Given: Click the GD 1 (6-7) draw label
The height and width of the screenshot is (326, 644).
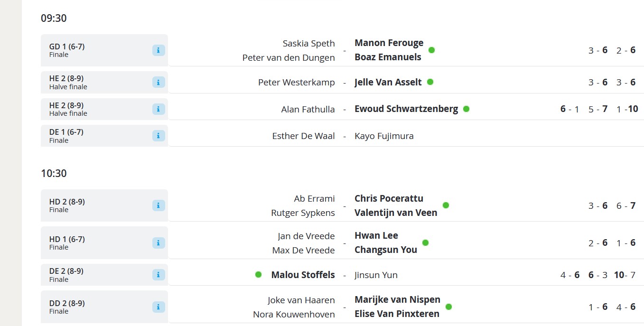Looking at the screenshot, I should coord(67,47).
